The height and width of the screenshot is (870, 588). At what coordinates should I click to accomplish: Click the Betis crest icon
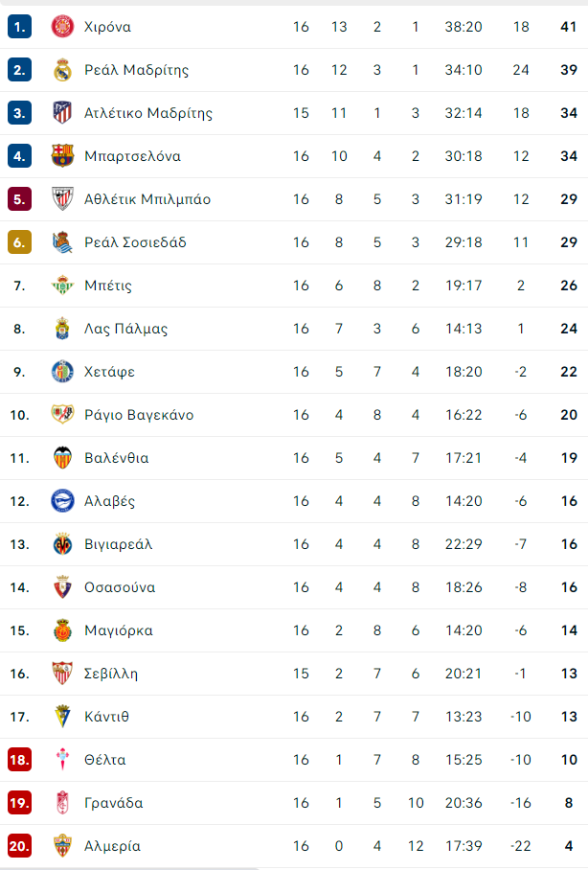click(x=62, y=286)
